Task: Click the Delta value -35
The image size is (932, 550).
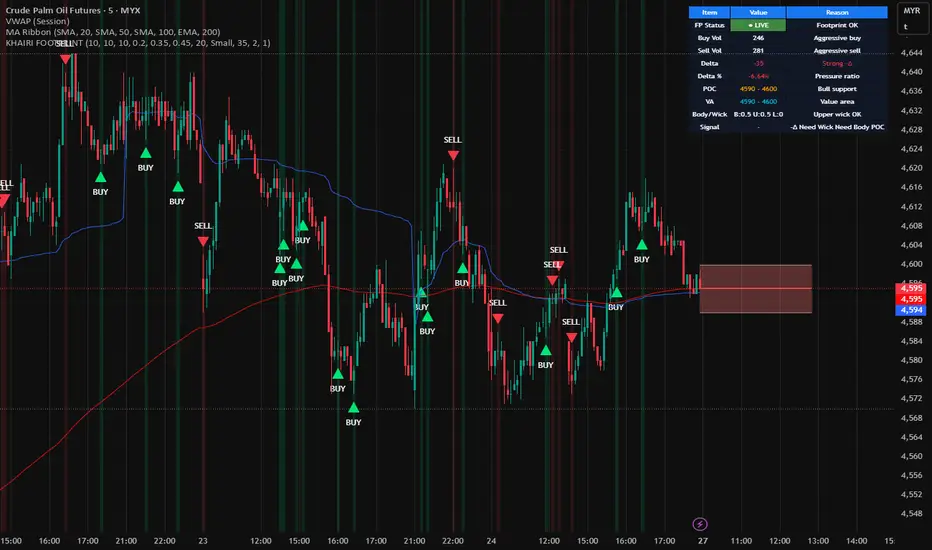Action: click(758, 63)
